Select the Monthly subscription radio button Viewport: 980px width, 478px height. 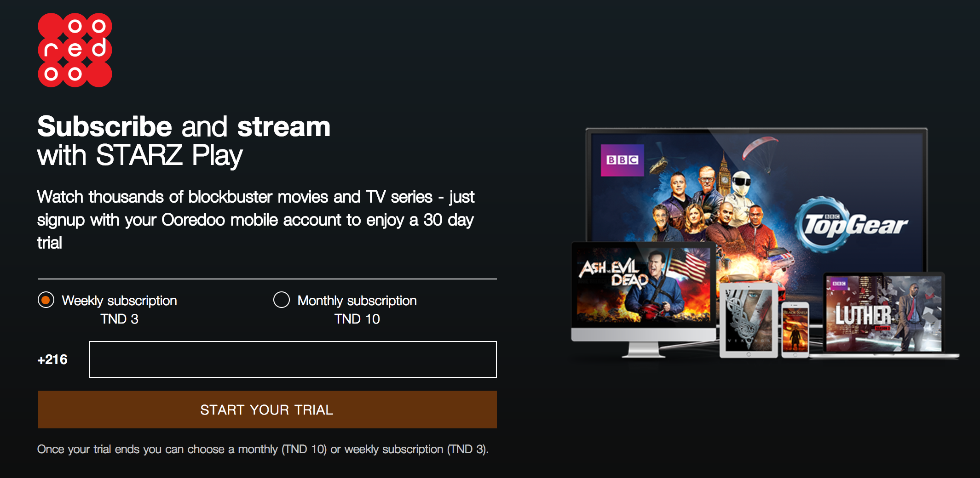click(282, 300)
